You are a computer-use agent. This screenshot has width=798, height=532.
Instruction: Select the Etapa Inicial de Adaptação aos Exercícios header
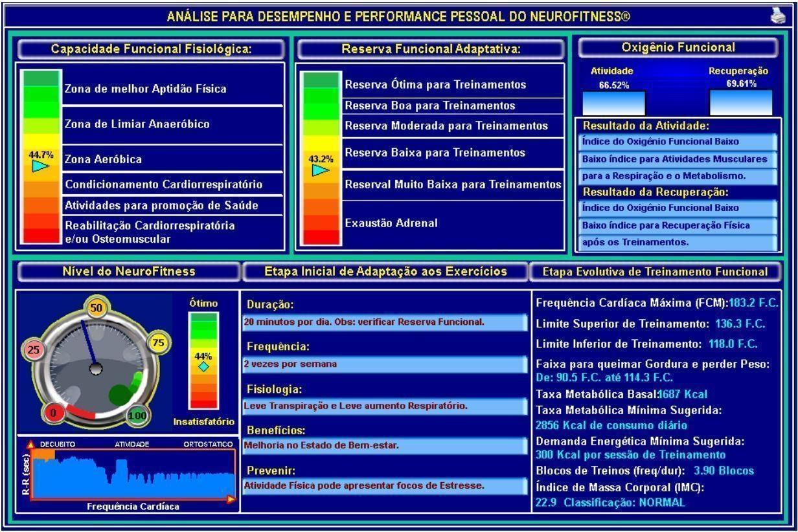[x=384, y=272]
